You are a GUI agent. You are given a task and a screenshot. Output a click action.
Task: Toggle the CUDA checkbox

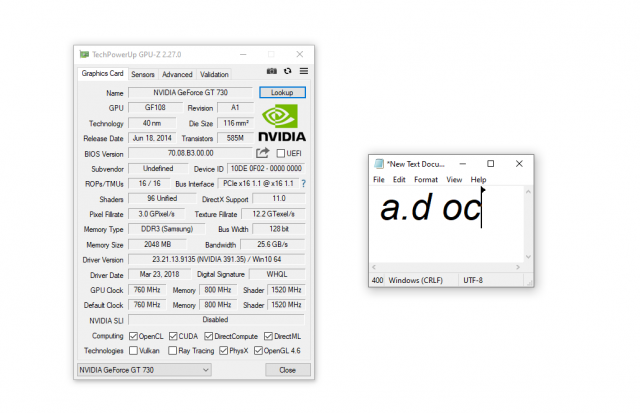point(173,336)
